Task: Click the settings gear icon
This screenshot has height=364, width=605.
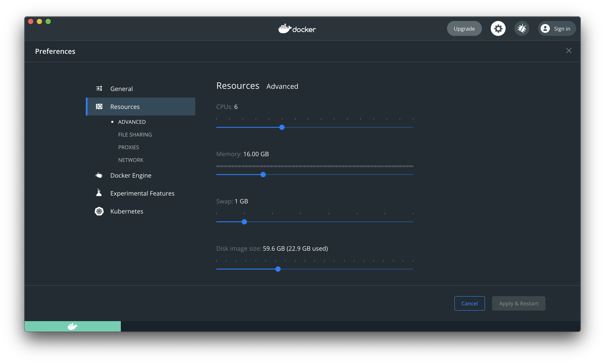Action: [x=498, y=29]
